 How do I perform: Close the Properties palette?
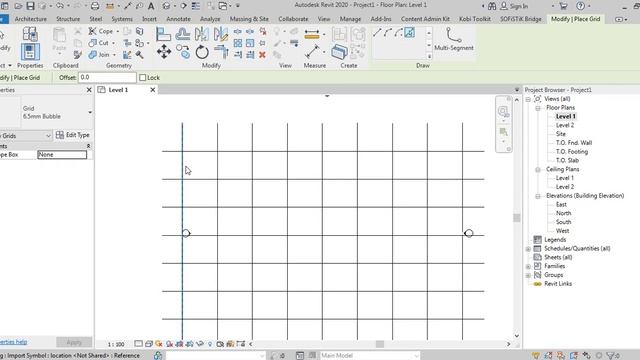pyautogui.click(x=89, y=90)
